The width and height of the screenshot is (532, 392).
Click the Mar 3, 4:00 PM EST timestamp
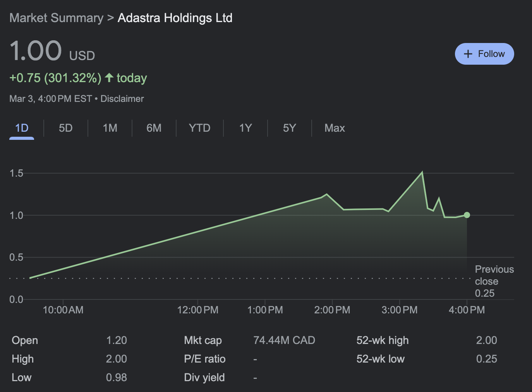pos(51,99)
